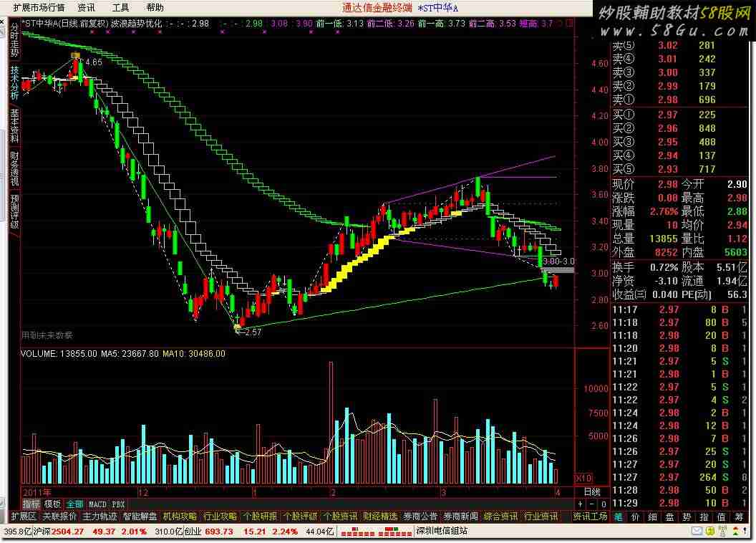Switch to the 指 tab

704,517
